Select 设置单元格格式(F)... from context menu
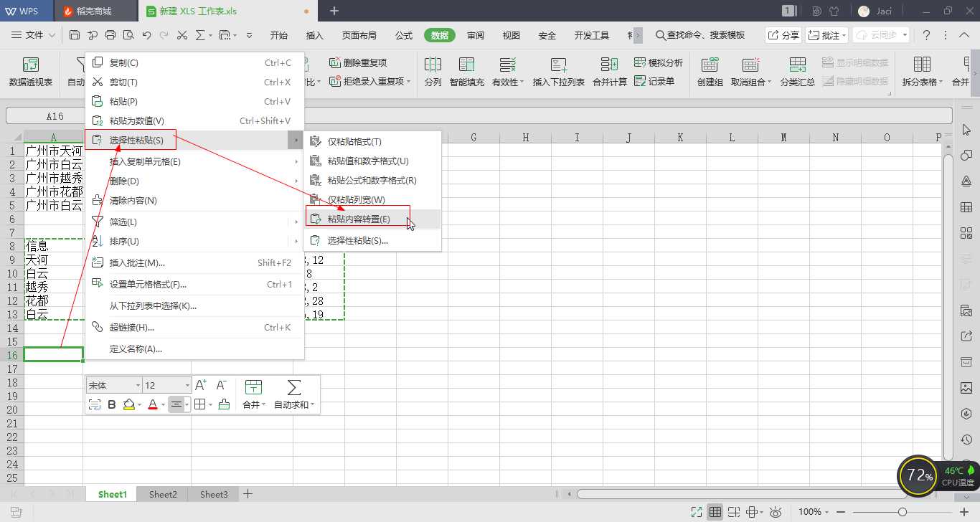Screen dimensions: 980x522 pos(194,285)
